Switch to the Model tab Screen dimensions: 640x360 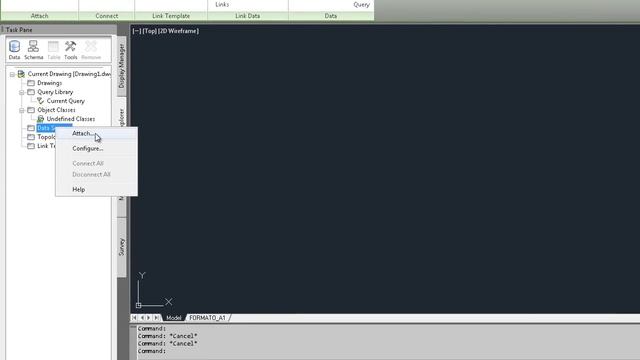pyautogui.click(x=173, y=318)
